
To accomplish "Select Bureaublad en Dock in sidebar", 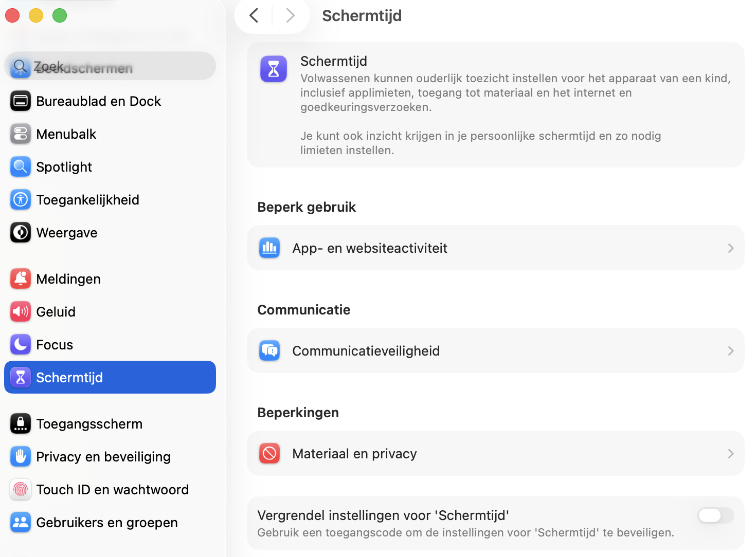I will [98, 101].
